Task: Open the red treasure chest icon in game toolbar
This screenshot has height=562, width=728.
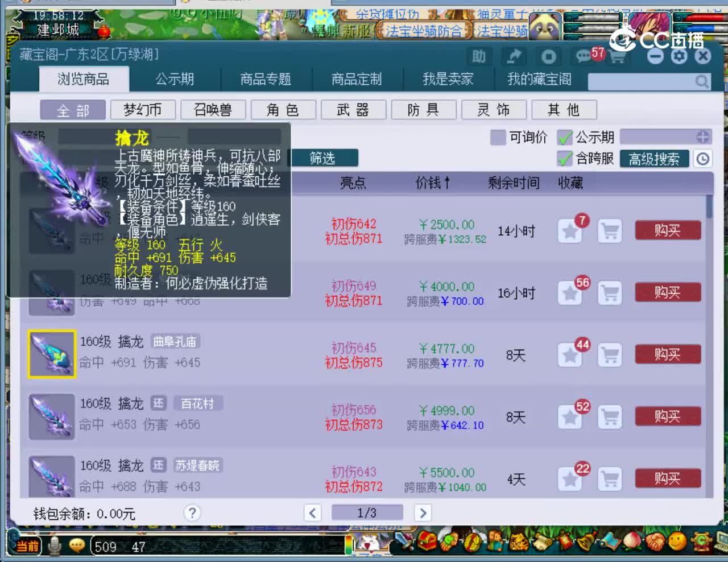Action: pos(427,541)
